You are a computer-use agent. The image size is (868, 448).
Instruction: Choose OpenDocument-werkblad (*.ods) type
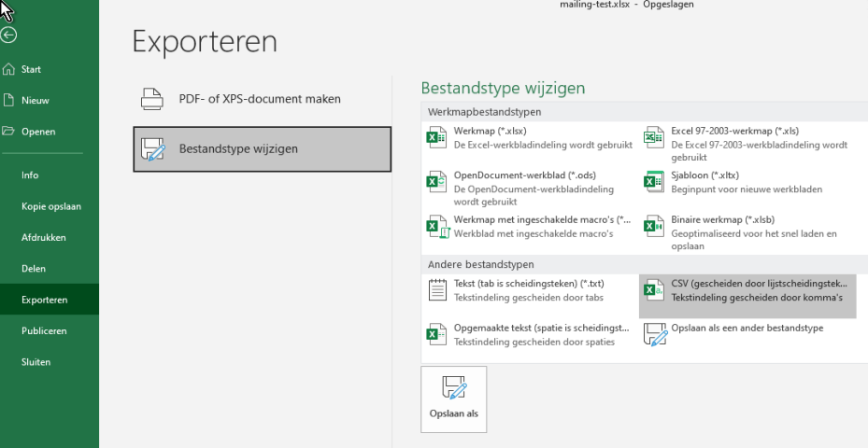531,188
